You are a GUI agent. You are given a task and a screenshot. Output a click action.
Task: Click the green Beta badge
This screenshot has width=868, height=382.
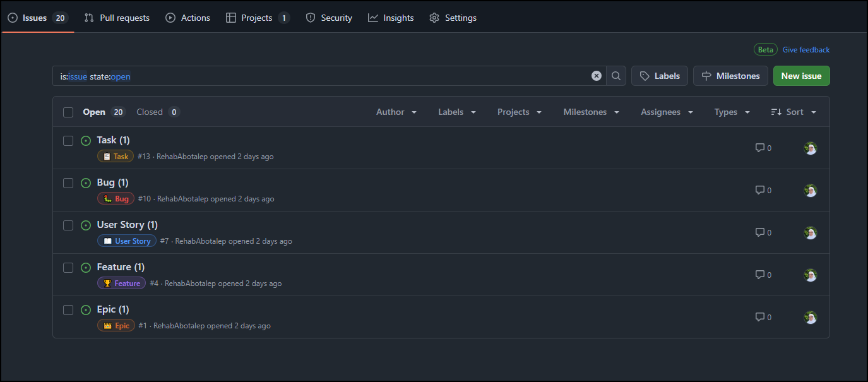click(766, 50)
